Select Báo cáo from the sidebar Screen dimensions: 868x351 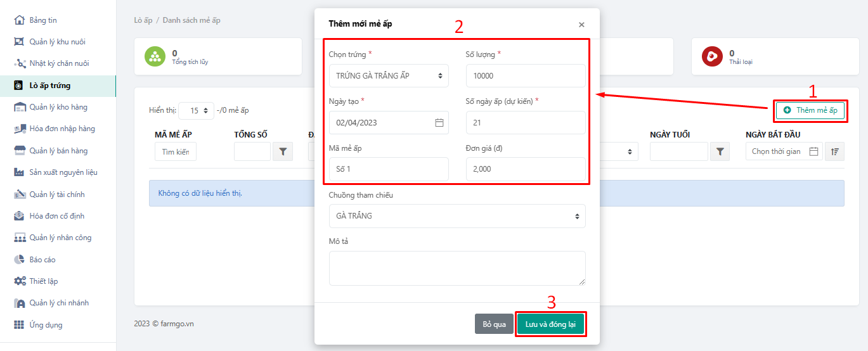click(42, 260)
